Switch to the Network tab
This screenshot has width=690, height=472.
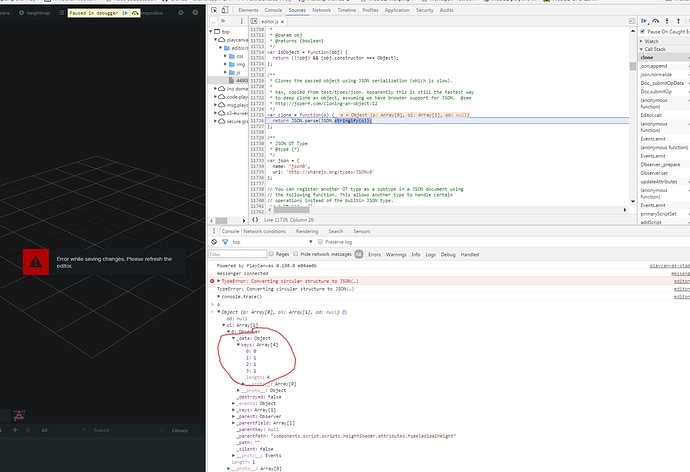pyautogui.click(x=321, y=8)
